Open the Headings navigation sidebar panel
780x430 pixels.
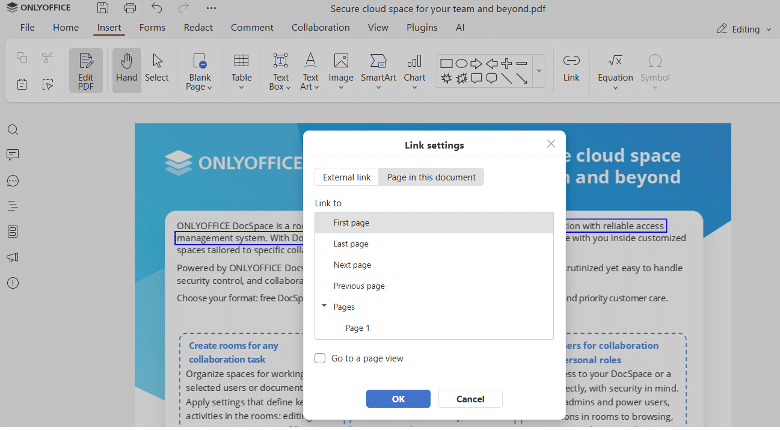coord(13,206)
